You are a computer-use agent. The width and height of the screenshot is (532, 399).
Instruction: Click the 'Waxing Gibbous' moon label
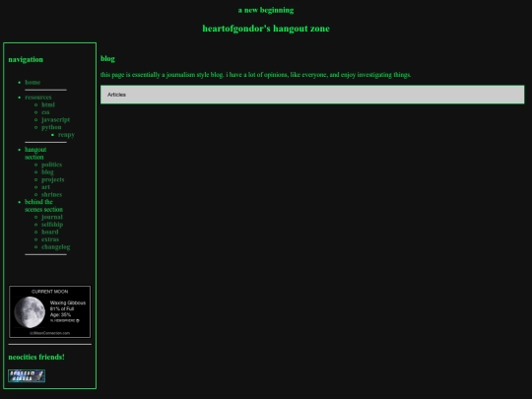tap(68, 302)
